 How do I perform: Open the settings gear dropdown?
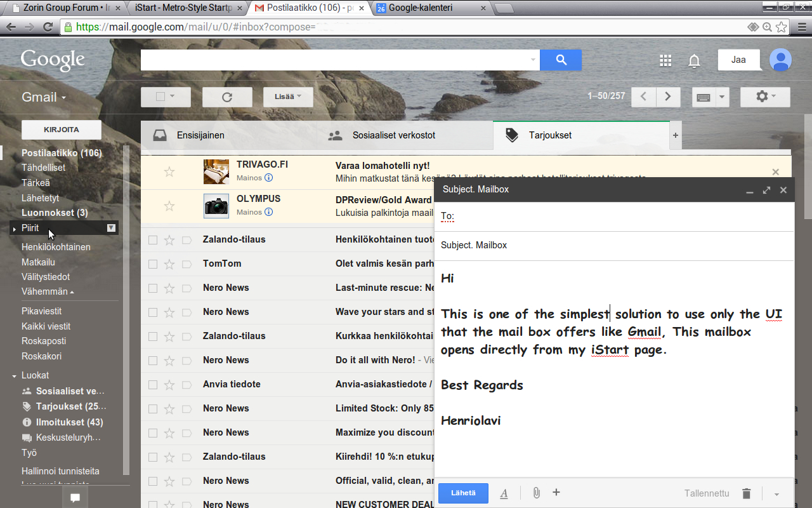click(764, 97)
